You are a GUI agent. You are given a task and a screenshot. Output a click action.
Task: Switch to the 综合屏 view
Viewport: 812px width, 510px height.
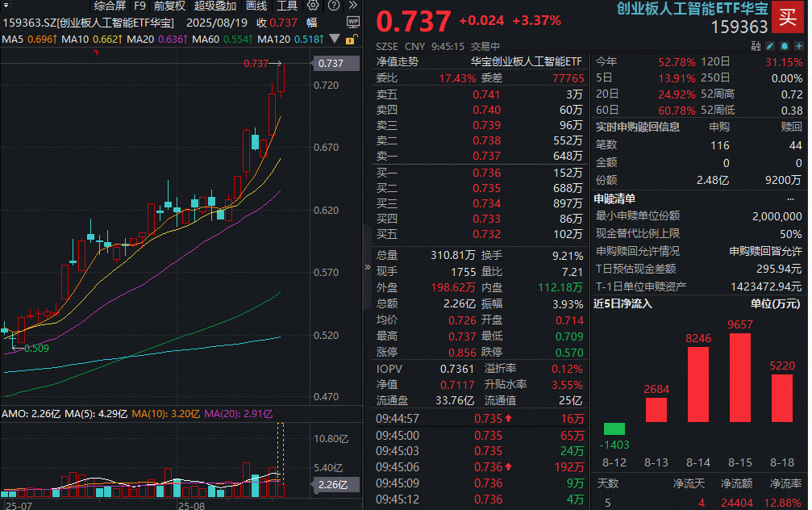[x=111, y=6]
